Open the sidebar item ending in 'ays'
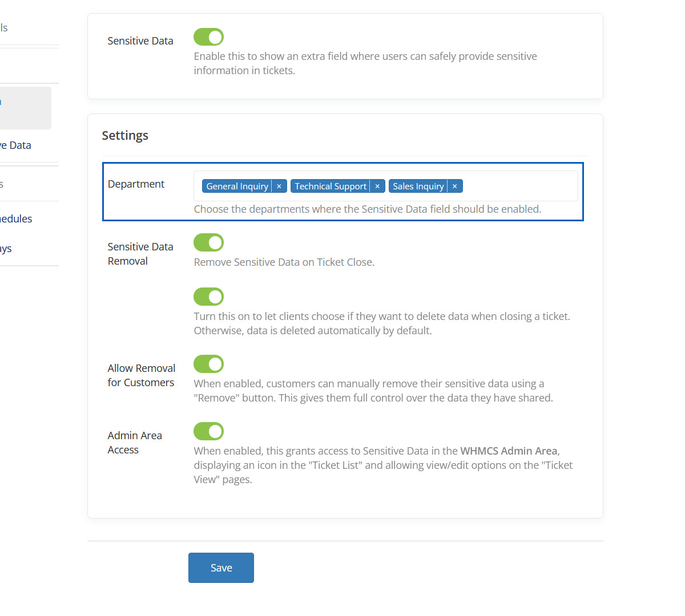 [7, 249]
